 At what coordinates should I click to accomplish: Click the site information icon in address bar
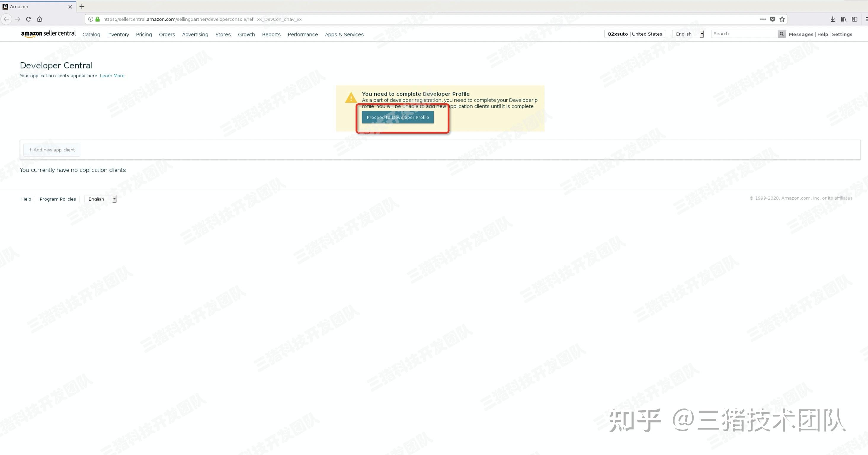pos(91,19)
